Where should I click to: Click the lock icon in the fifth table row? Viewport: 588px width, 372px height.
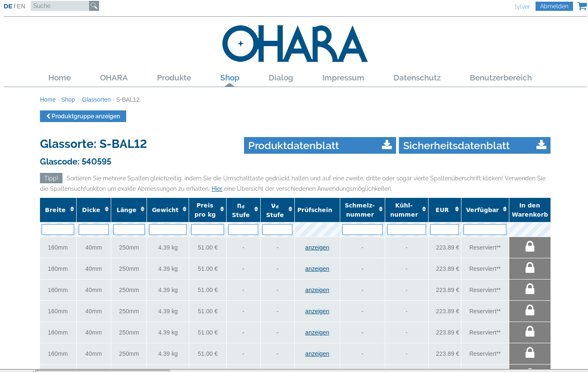pos(530,332)
